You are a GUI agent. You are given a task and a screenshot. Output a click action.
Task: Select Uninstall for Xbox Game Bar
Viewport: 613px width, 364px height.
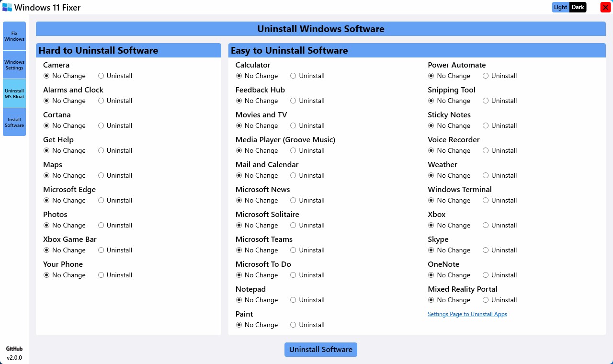pyautogui.click(x=101, y=250)
